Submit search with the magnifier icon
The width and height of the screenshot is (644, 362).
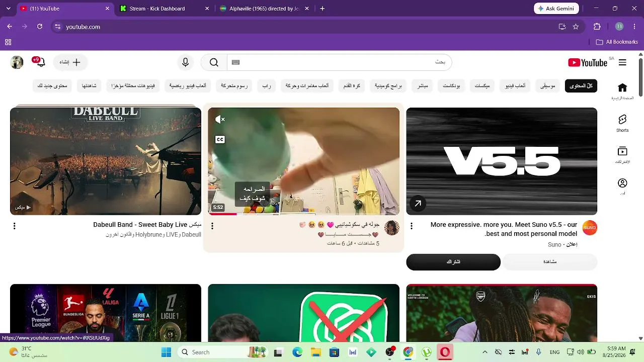click(214, 62)
